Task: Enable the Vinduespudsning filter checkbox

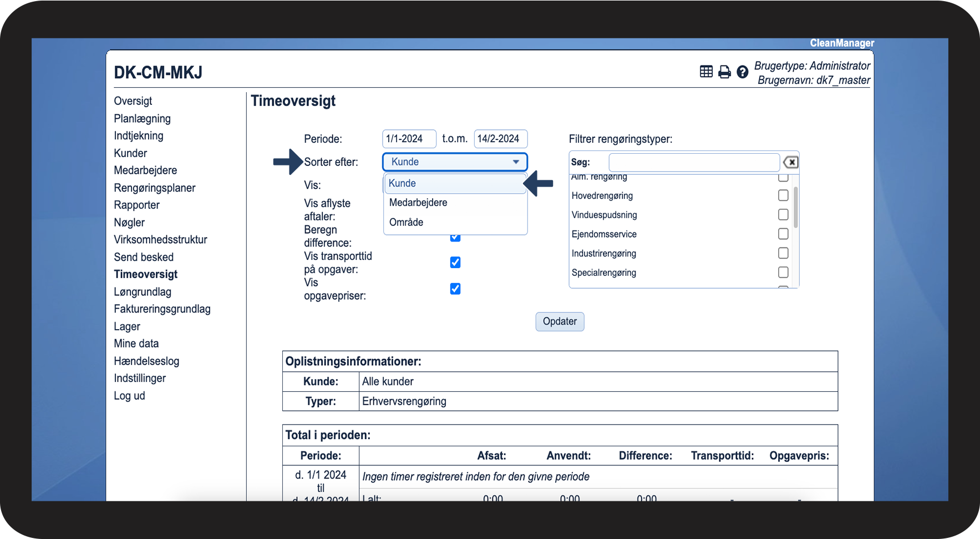Action: (783, 215)
